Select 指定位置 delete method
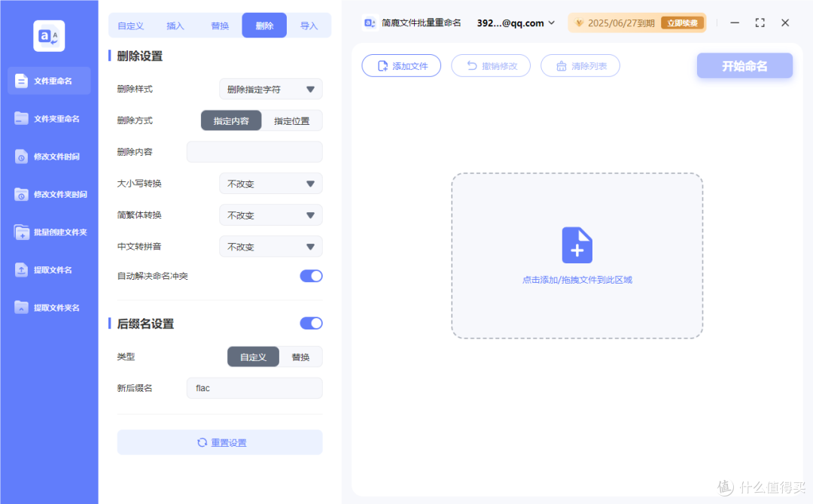The height and width of the screenshot is (504, 813). click(292, 120)
